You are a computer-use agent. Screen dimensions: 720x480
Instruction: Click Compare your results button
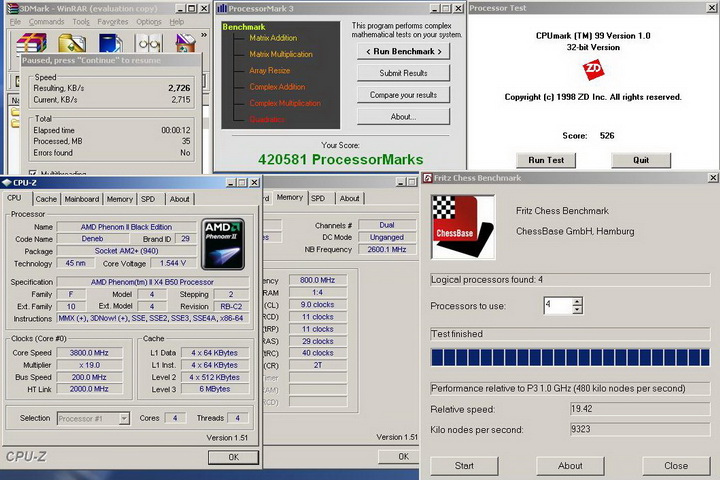(x=404, y=95)
